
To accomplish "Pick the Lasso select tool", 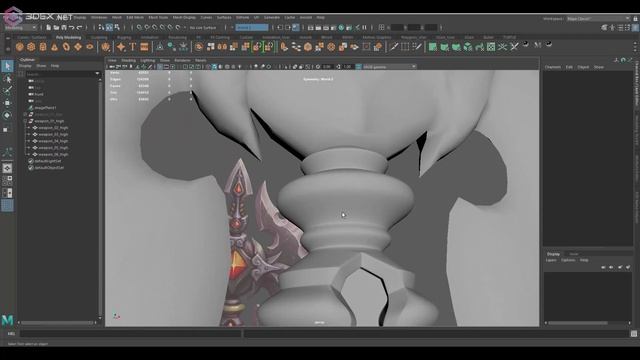I will coord(7,78).
